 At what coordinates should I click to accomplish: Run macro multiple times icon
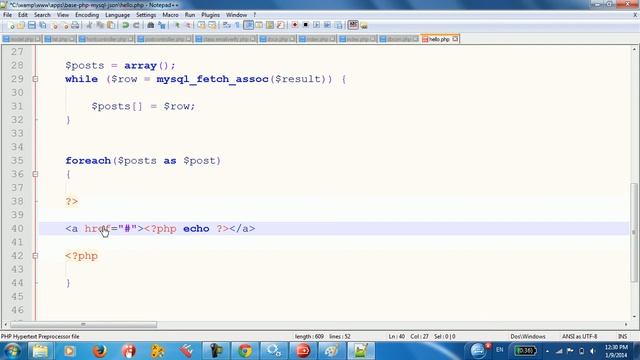327,25
